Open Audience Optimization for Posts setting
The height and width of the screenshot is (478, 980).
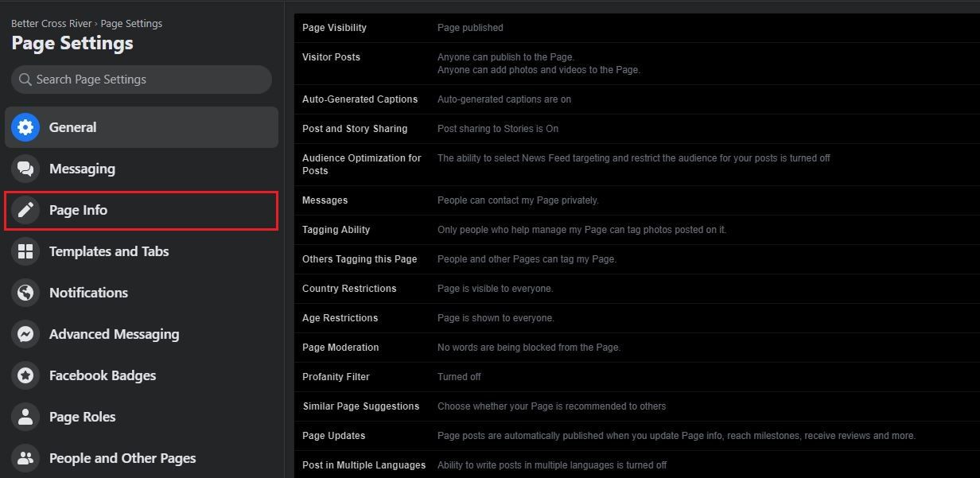[x=637, y=165]
